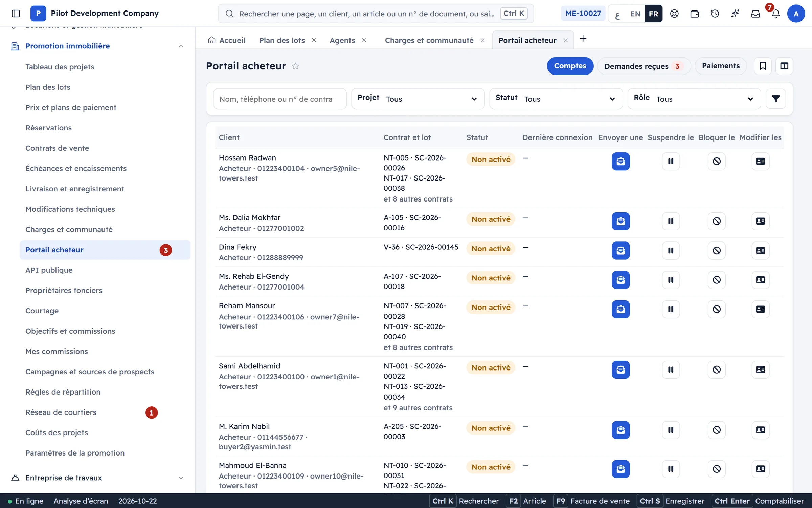Select the Comptes view
The height and width of the screenshot is (508, 812).
pyautogui.click(x=570, y=66)
